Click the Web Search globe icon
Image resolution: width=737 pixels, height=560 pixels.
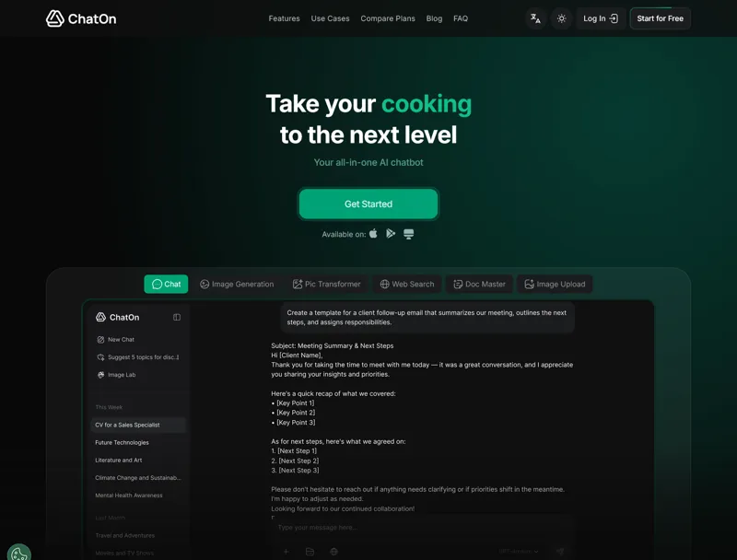pos(384,284)
